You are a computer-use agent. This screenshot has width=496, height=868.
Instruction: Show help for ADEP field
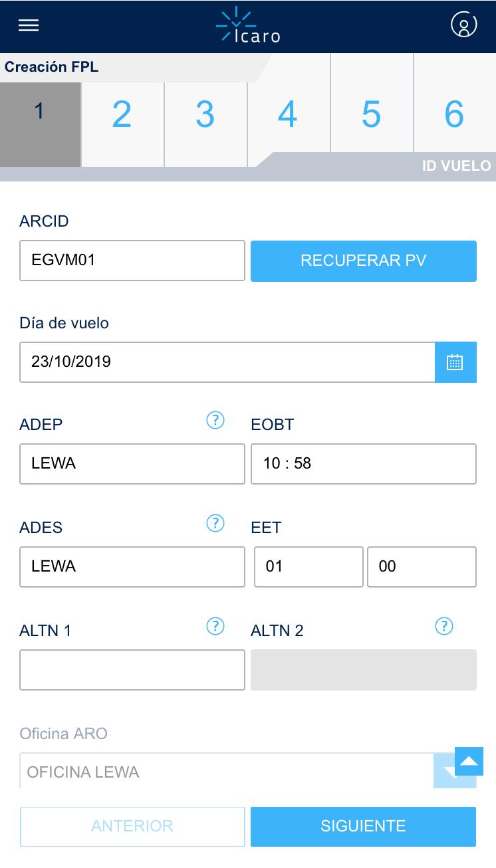point(215,420)
